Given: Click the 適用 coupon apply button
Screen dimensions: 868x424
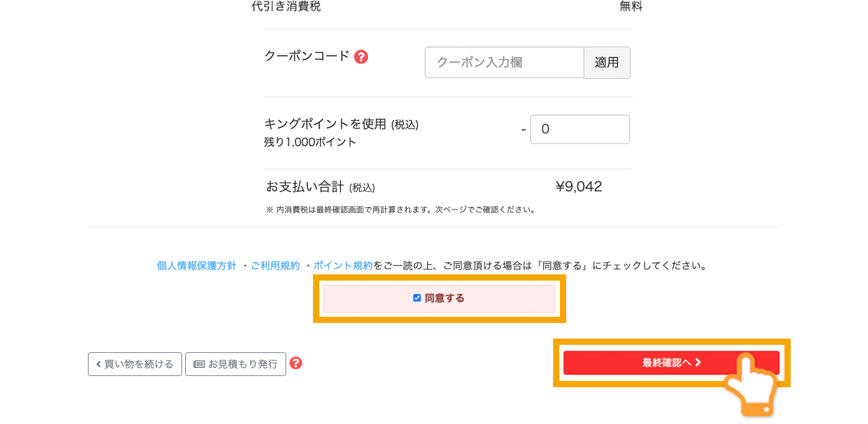Looking at the screenshot, I should pyautogui.click(x=606, y=62).
